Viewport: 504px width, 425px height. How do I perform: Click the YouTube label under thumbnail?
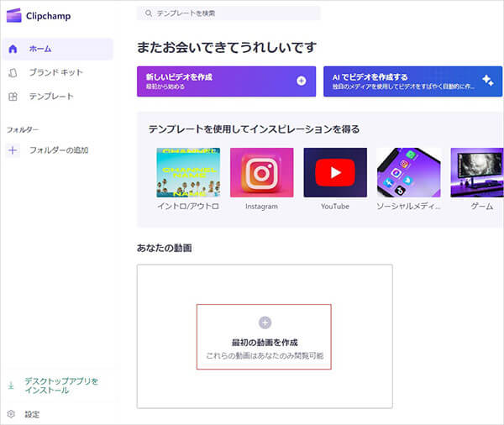tap(335, 207)
